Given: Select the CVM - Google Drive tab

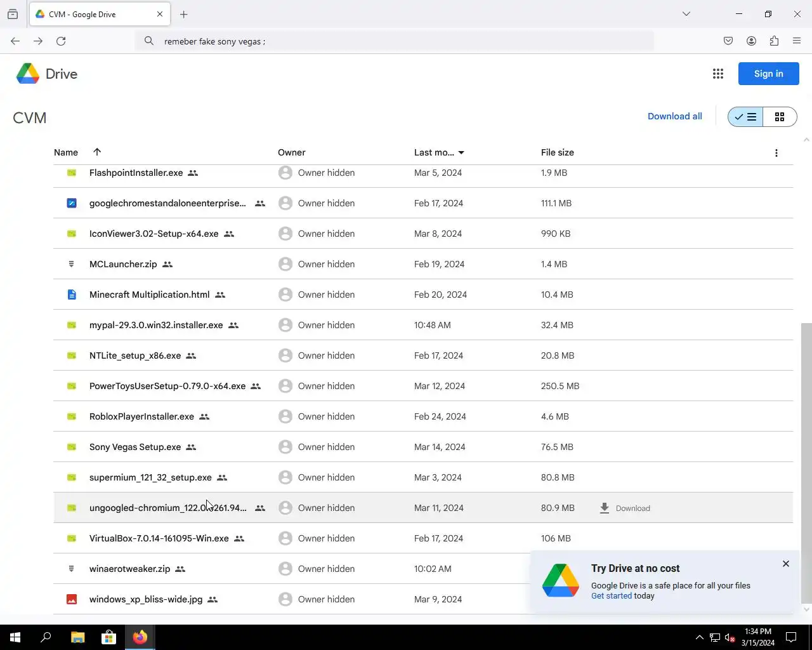Looking at the screenshot, I should click(100, 14).
